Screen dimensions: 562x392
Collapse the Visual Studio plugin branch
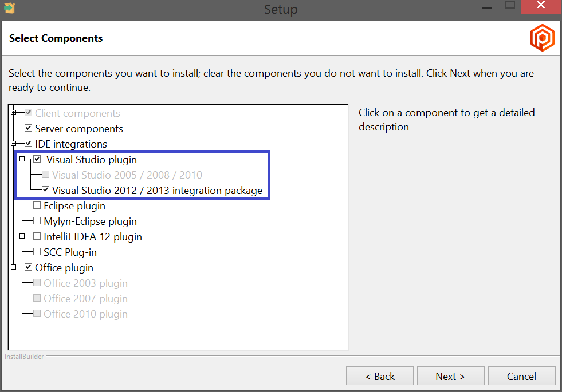(x=21, y=159)
